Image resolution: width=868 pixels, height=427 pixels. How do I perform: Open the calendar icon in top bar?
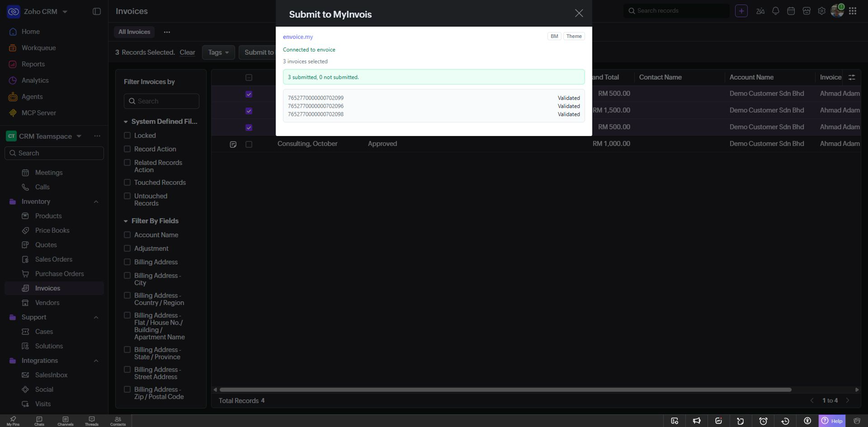pos(791,11)
